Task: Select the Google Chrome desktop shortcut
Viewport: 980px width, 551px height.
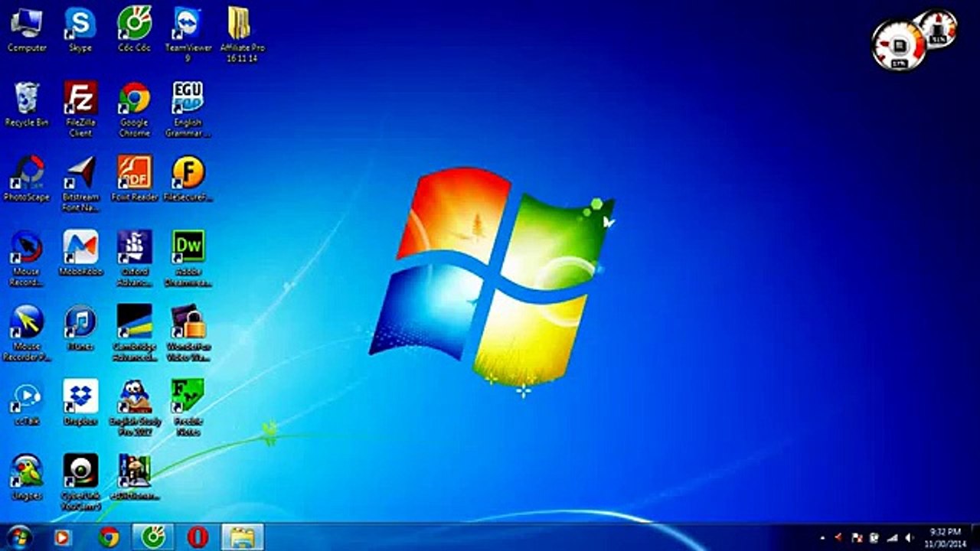Action: click(x=135, y=109)
